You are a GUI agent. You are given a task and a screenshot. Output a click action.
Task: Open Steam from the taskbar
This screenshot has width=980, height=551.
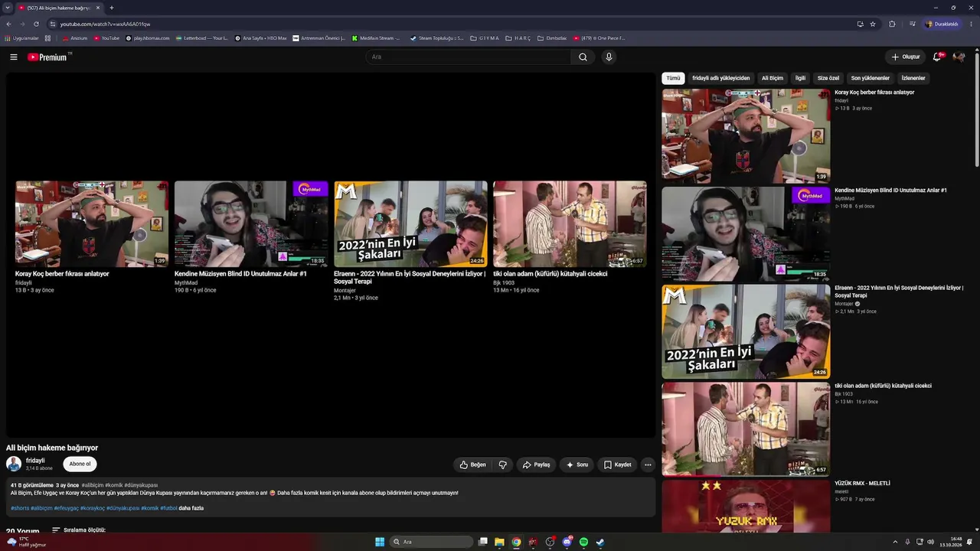(600, 542)
